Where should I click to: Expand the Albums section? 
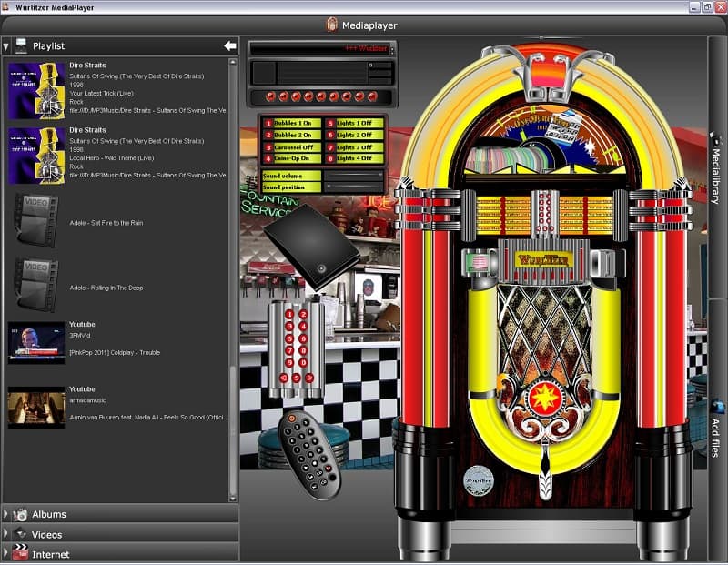click(x=7, y=514)
